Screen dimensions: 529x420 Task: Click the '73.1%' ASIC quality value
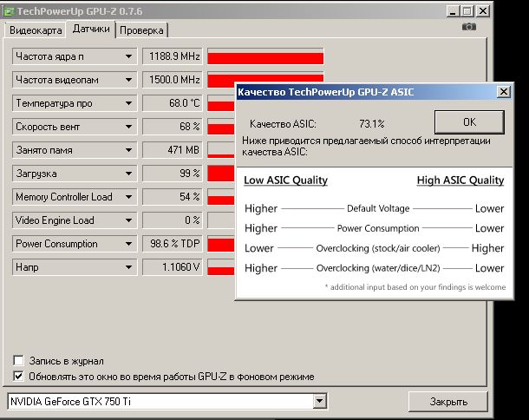371,124
